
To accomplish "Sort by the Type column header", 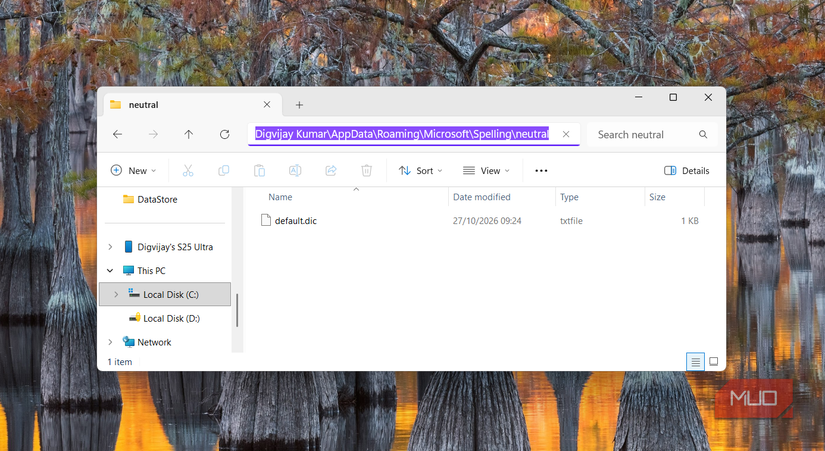I will (569, 197).
